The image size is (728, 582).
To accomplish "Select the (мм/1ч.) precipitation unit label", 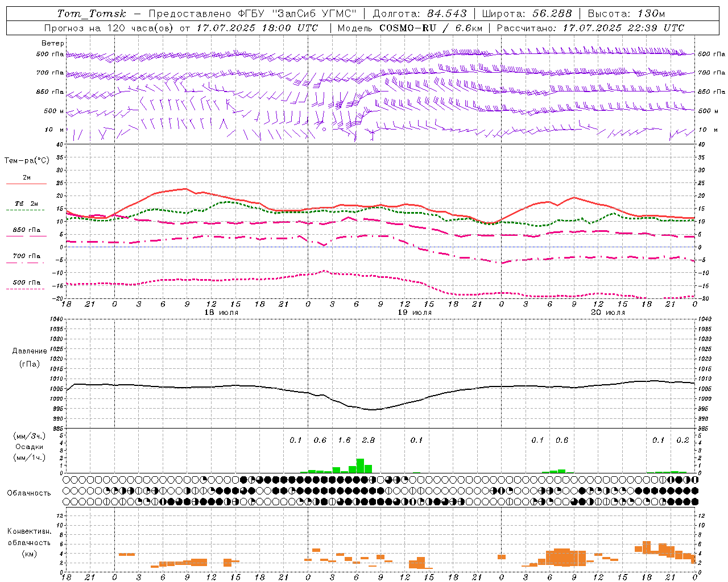I will point(30,458).
